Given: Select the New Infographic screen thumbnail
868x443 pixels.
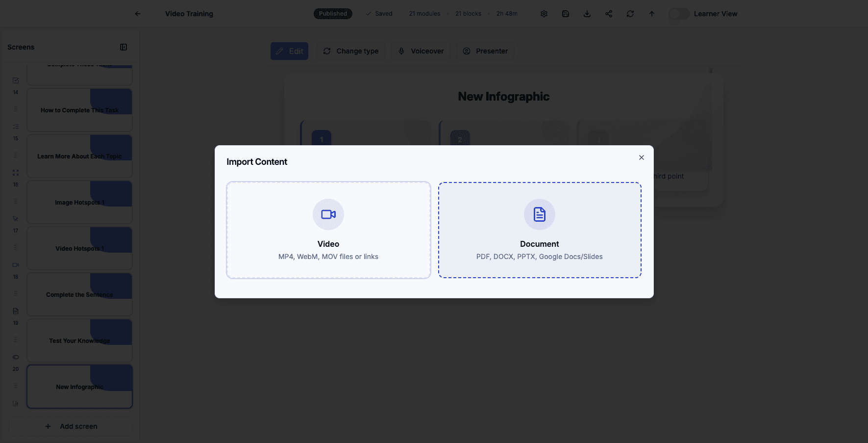Looking at the screenshot, I should (x=79, y=387).
